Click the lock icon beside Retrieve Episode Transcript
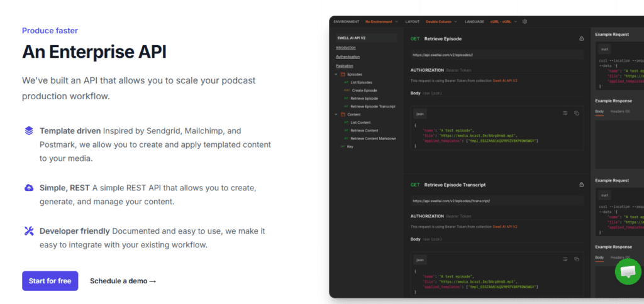This screenshot has width=644, height=304. [x=581, y=185]
